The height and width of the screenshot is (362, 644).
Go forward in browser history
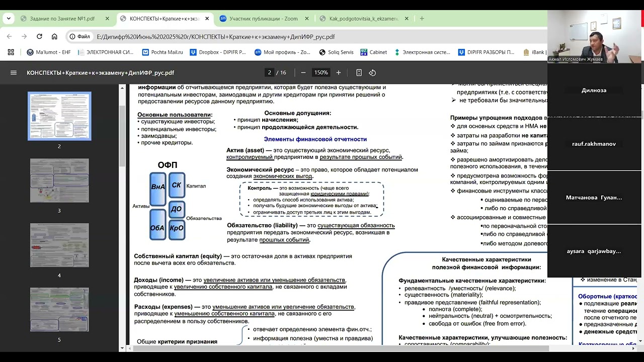coord(24,37)
